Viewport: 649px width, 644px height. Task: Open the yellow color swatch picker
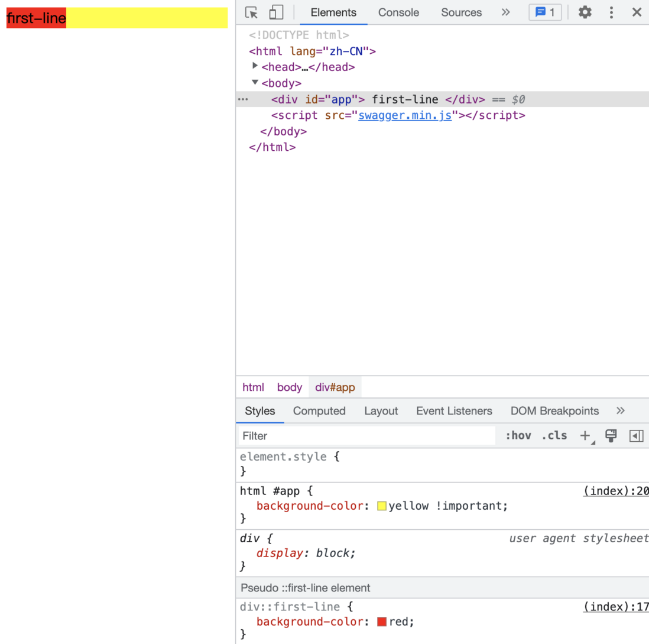point(382,506)
